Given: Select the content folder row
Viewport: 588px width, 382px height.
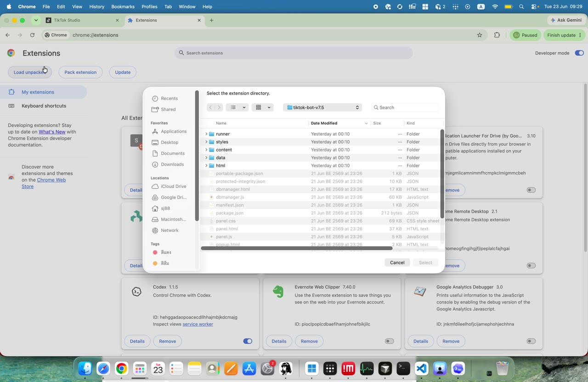Looking at the screenshot, I should (321, 150).
